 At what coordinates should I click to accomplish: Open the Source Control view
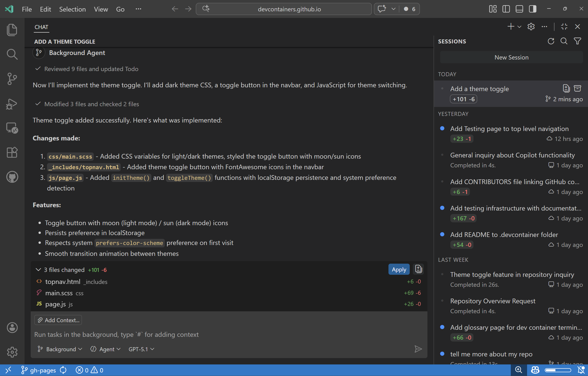tap(12, 79)
